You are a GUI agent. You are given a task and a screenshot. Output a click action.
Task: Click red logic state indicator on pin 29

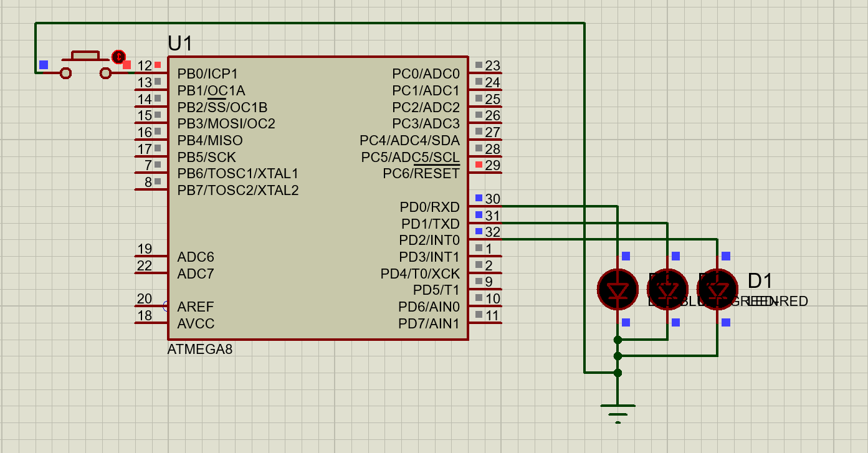coord(479,165)
